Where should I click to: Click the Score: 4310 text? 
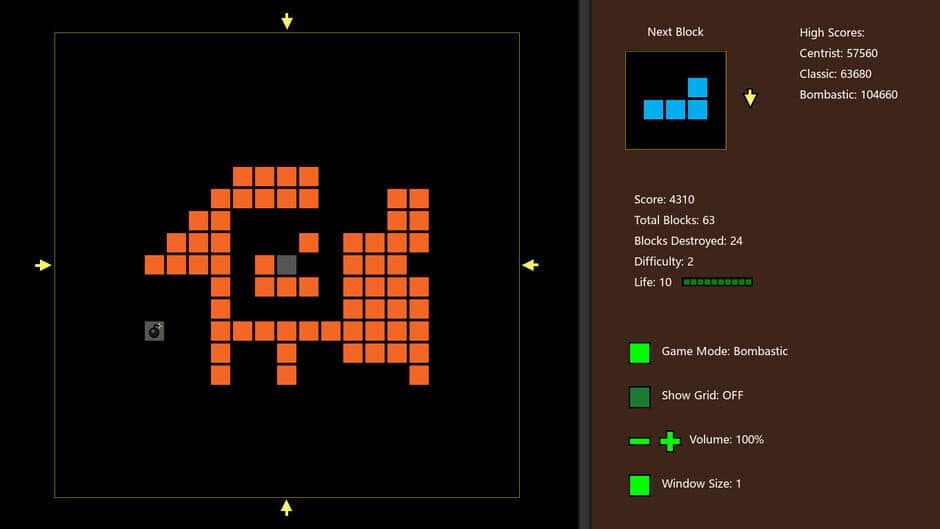664,200
